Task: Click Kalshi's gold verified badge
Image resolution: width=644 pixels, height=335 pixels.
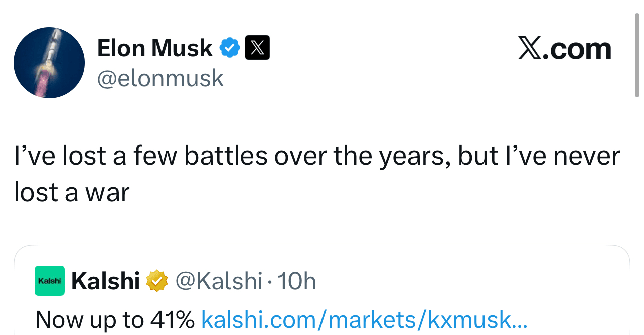Action: (156, 281)
